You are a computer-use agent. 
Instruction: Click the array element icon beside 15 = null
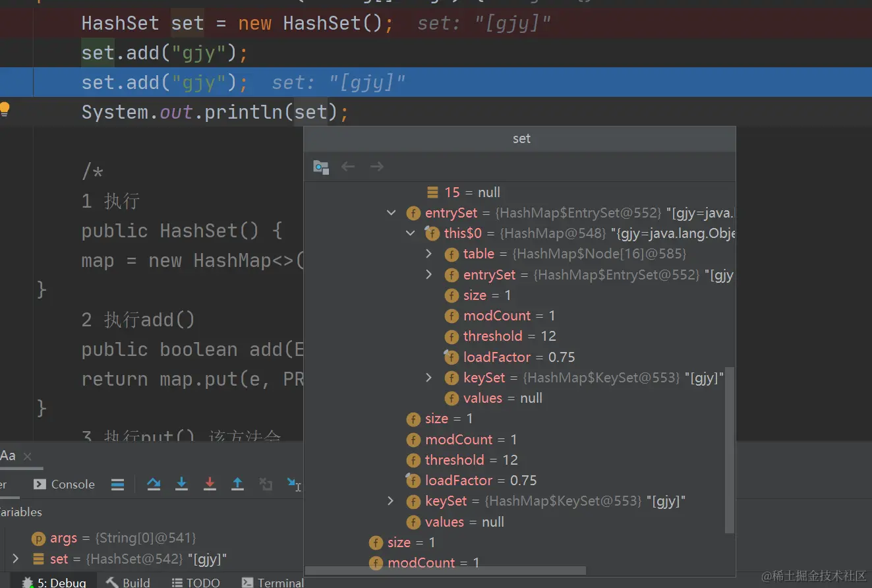coord(432,192)
